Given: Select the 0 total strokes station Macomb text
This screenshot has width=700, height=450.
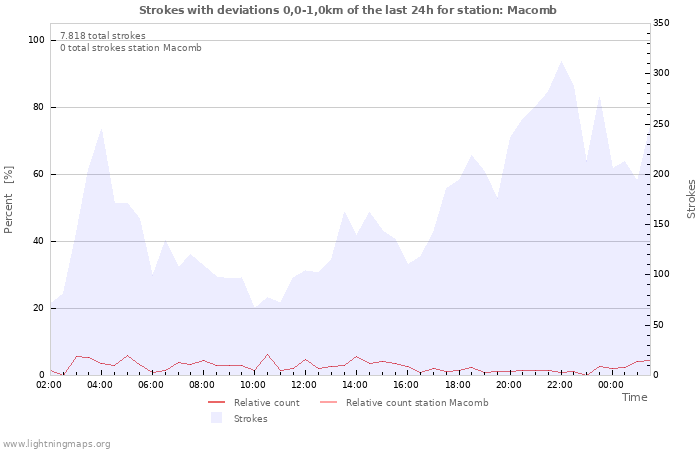Looking at the screenshot, I should pyautogui.click(x=130, y=48).
